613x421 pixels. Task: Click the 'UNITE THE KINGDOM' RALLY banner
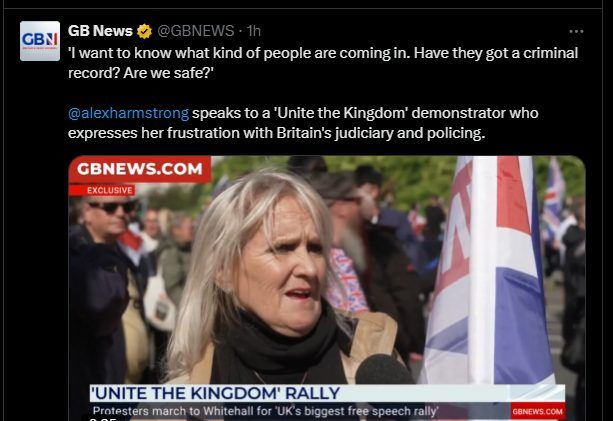(327, 393)
